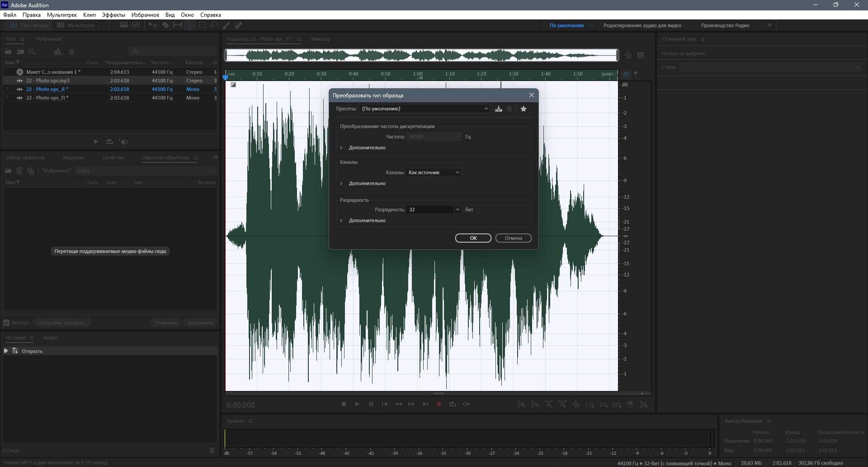
Task: Open the Мультитрек menu
Action: (62, 15)
